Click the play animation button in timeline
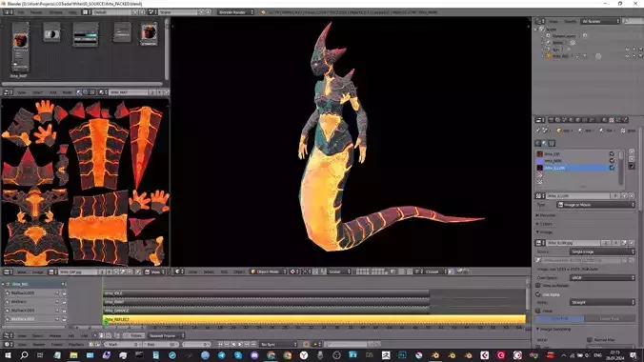The image size is (644, 362). (240, 344)
